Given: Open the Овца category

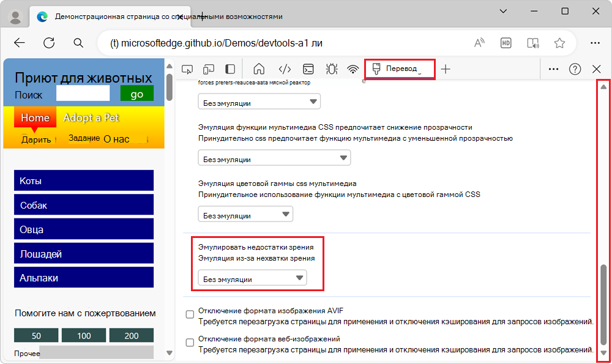Looking at the screenshot, I should point(84,229).
